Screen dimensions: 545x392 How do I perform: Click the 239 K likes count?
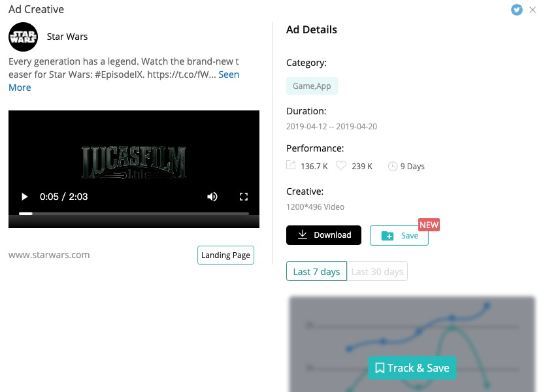tap(362, 167)
